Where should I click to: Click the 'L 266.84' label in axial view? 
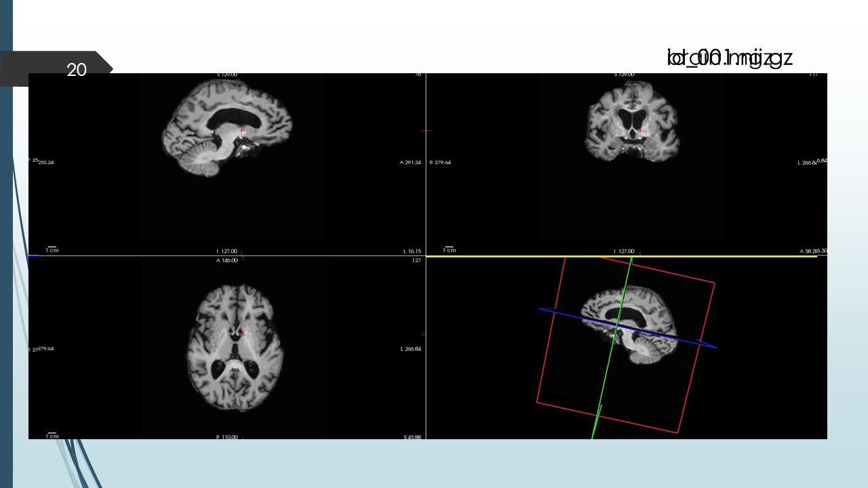[412, 349]
